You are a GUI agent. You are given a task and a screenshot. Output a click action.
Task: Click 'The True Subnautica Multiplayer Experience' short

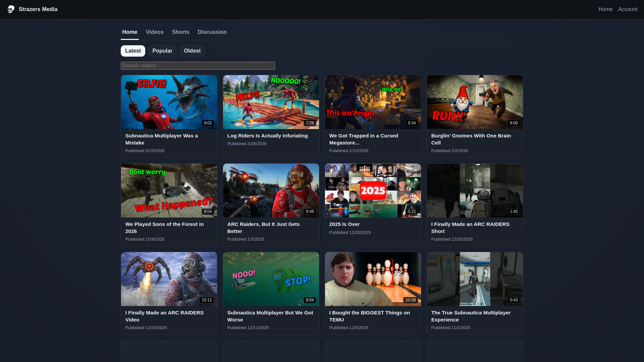[471, 316]
